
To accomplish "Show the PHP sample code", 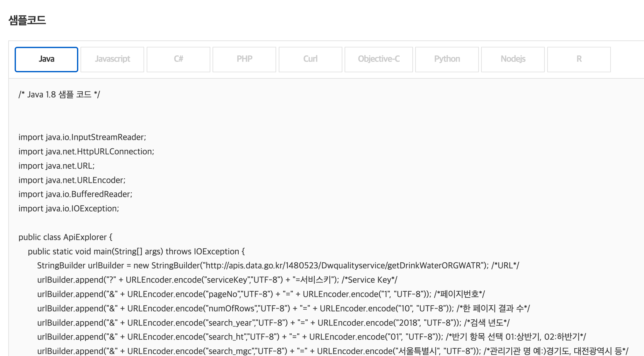I will (x=244, y=59).
